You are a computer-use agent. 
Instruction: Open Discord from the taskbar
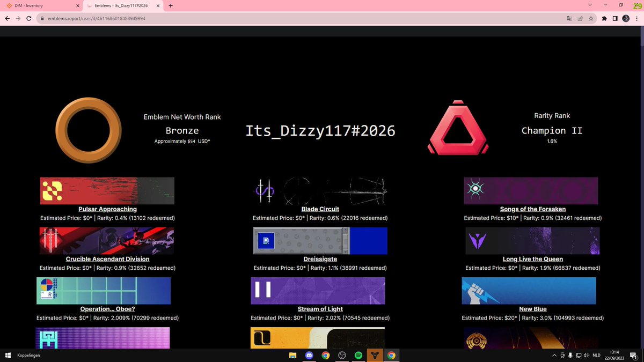309,355
